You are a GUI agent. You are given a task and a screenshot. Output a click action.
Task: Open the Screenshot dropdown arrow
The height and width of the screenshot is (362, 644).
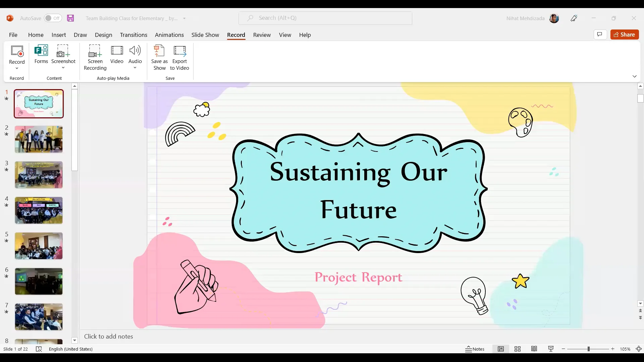click(63, 68)
